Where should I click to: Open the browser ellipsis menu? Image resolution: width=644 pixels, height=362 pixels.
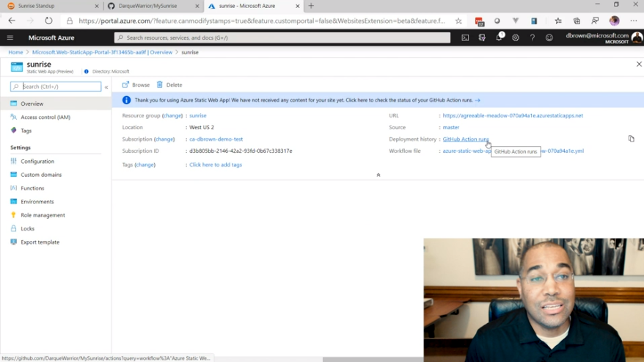click(633, 21)
